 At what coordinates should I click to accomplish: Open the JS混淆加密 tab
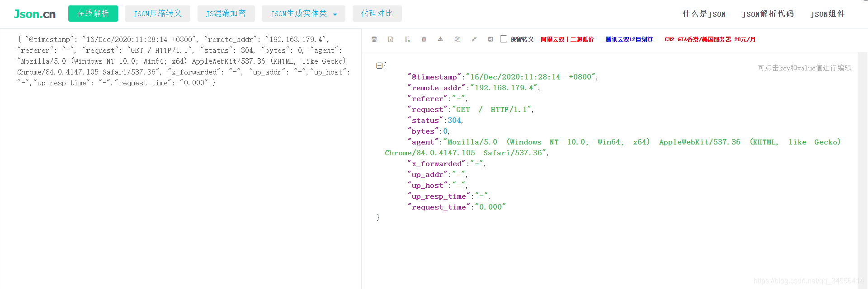pos(226,14)
